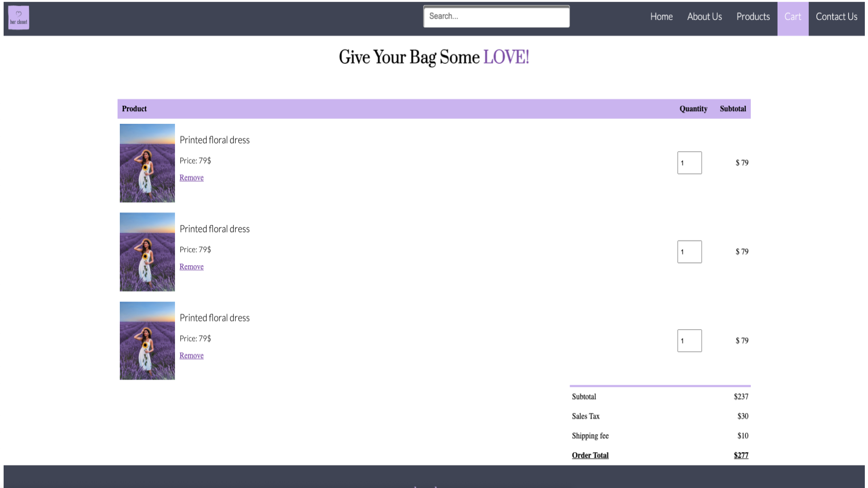Select the highlighted Cart tab
Image resolution: width=868 pixels, height=488 pixels.
tap(792, 17)
